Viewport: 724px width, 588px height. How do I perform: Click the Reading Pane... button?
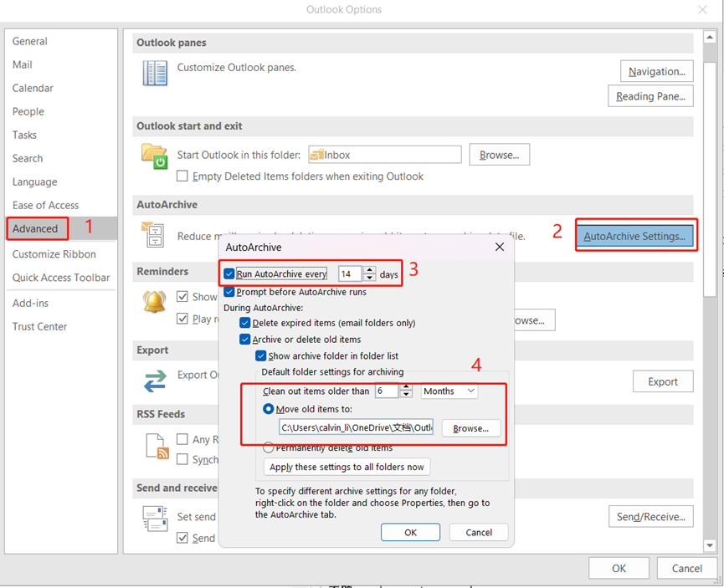point(650,96)
